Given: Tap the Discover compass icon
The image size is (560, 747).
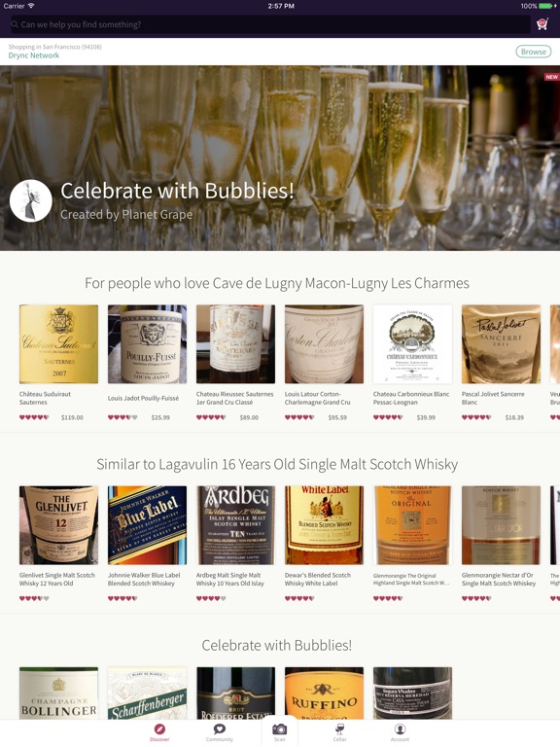Looking at the screenshot, I should point(159,729).
